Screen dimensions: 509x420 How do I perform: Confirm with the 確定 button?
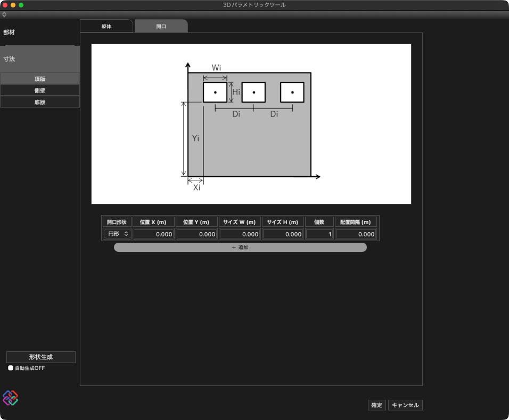(x=376, y=405)
